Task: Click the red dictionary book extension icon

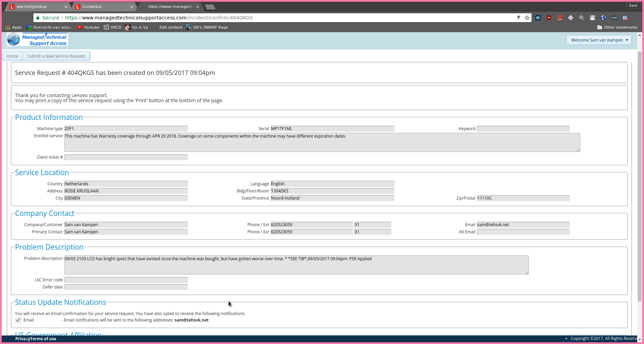Action: pyautogui.click(x=559, y=18)
